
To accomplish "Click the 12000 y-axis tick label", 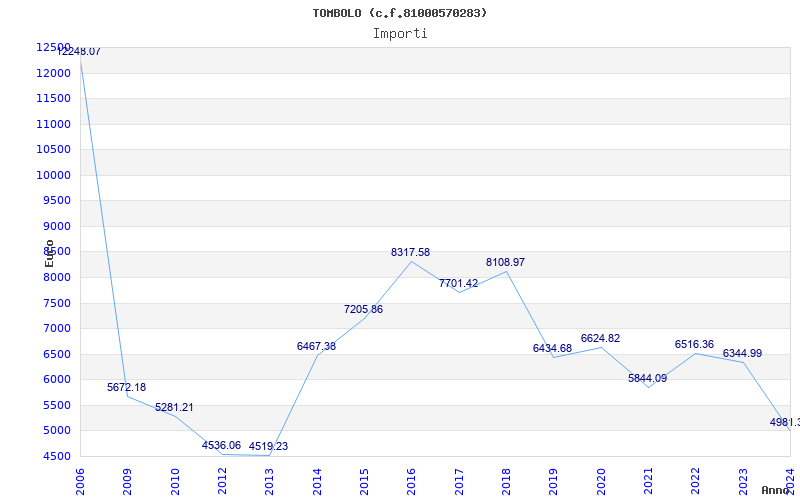I will point(53,73).
